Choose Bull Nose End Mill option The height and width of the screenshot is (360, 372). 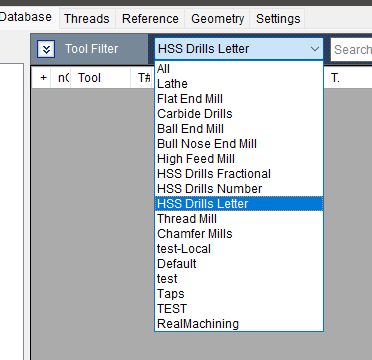tap(239, 144)
